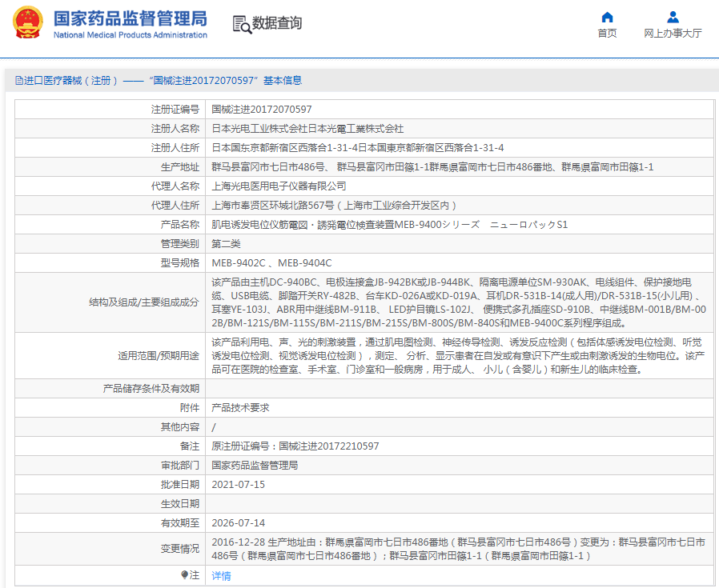Click the 审批部门 value 国家药品监督管理局
The width and height of the screenshot is (719, 588).
pyautogui.click(x=255, y=466)
